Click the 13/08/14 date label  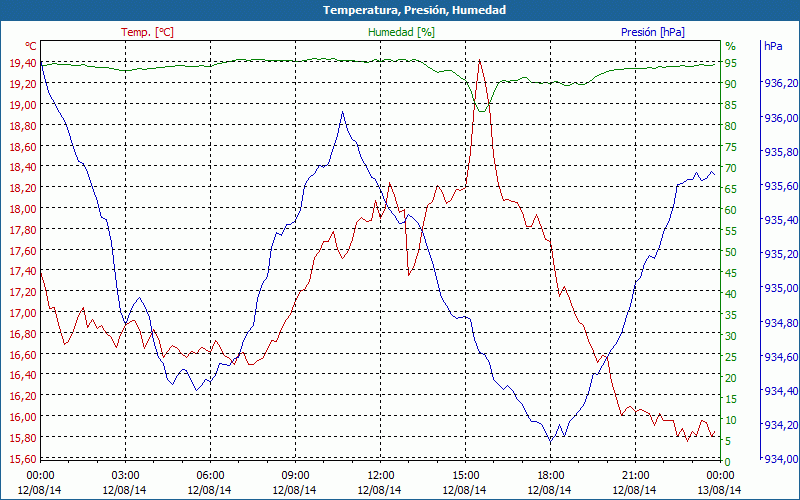[x=719, y=490]
